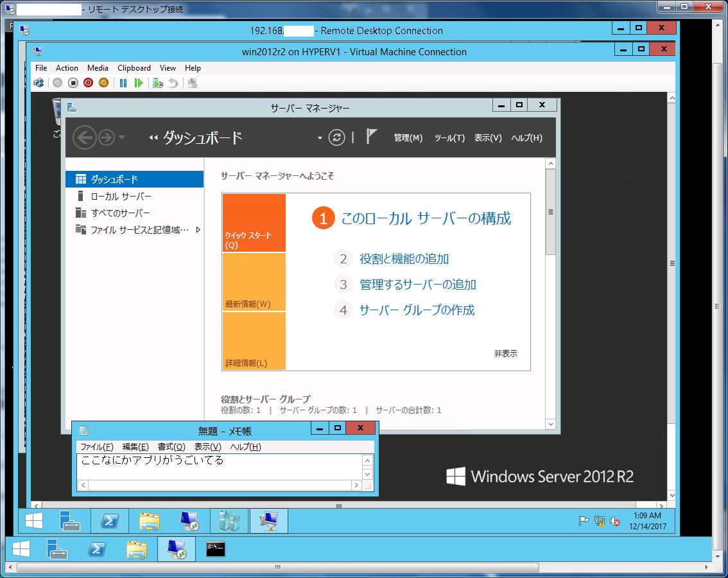
Task: Click 管理するサーバーの追加 link
Action: [418, 285]
